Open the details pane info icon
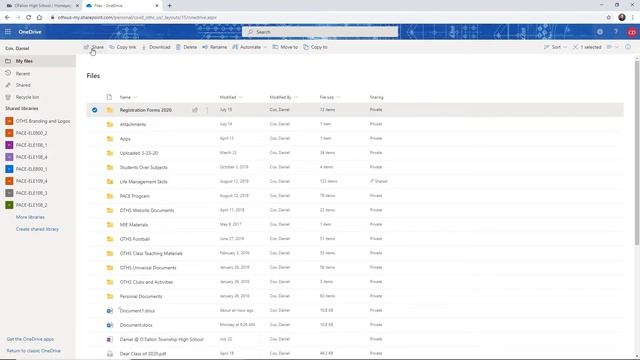This screenshot has height=360, width=640. tap(628, 47)
